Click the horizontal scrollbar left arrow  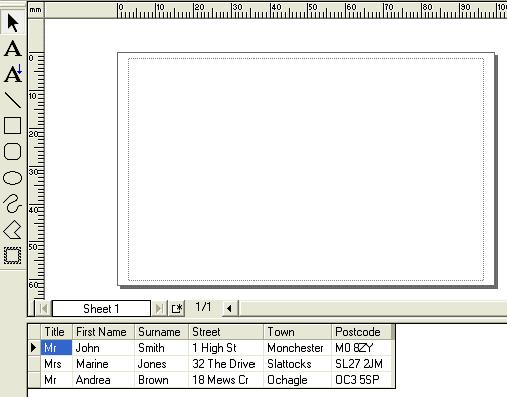(229, 308)
